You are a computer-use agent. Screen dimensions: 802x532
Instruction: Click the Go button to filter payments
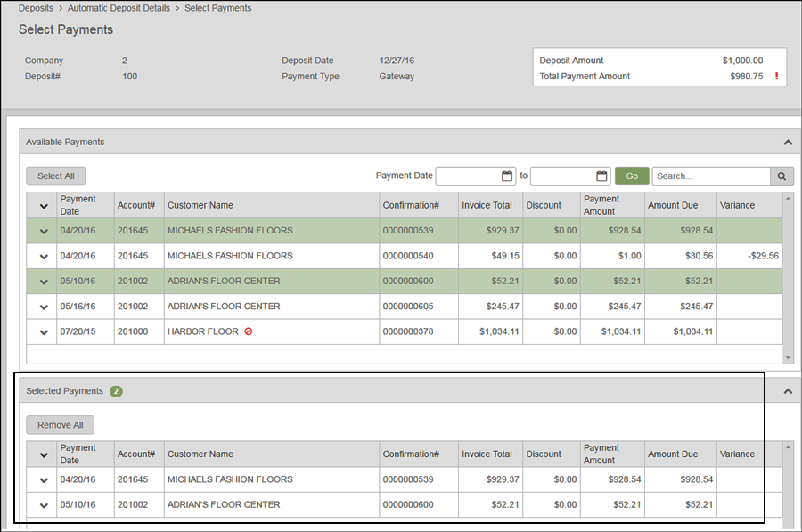pyautogui.click(x=631, y=176)
